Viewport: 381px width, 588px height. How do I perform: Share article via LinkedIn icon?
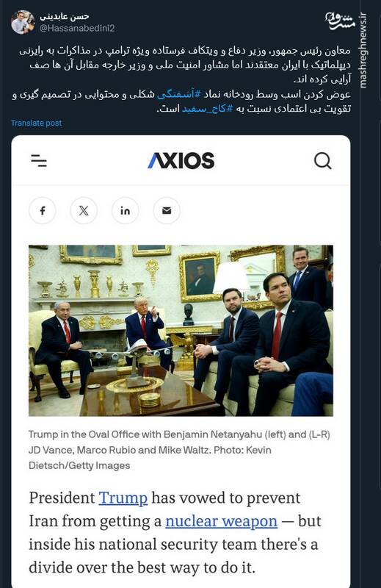(x=125, y=210)
